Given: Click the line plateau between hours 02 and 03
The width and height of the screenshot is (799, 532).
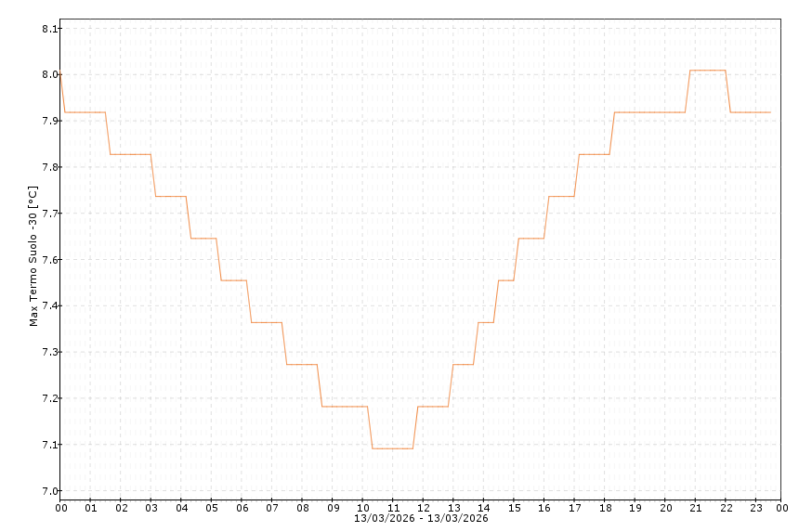Looking at the screenshot, I should tap(131, 154).
